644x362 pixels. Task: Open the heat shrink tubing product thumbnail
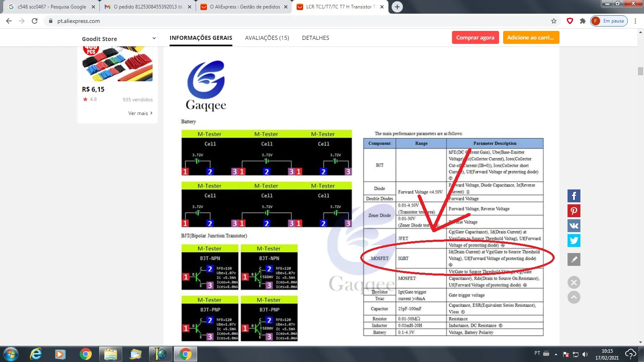tap(118, 64)
